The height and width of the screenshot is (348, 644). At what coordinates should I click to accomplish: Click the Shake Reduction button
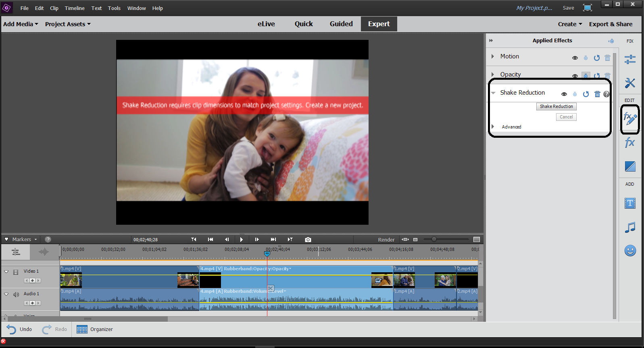(556, 106)
